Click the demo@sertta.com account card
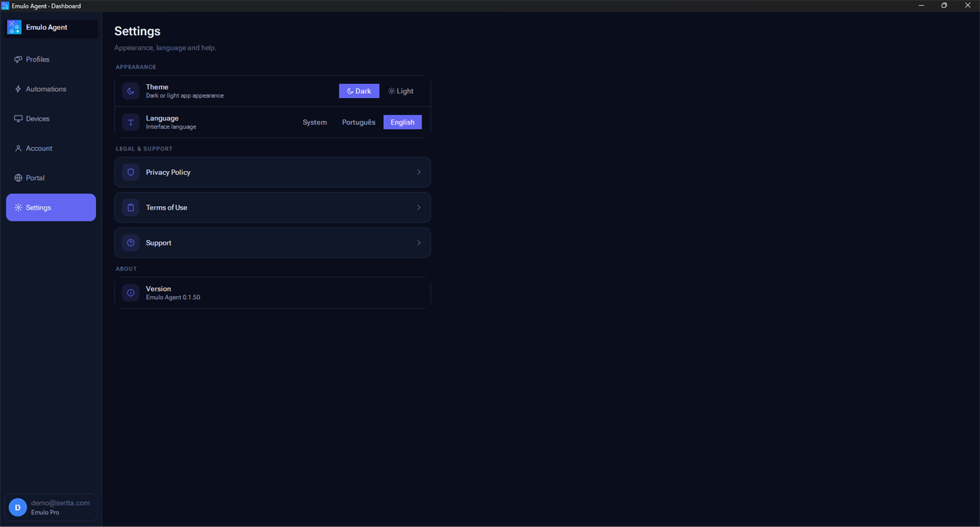 click(51, 507)
